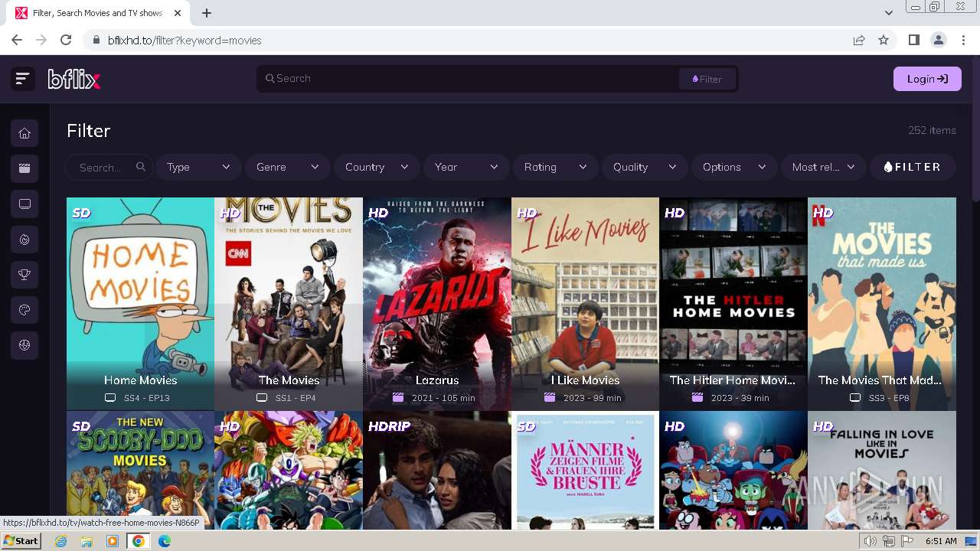Expand the Rating filter dropdown
Screen dimensions: 980x551
coord(555,167)
